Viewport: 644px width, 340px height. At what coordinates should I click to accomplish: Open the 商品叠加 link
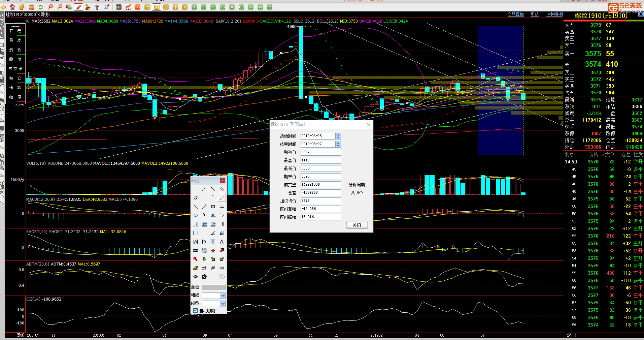(x=516, y=14)
